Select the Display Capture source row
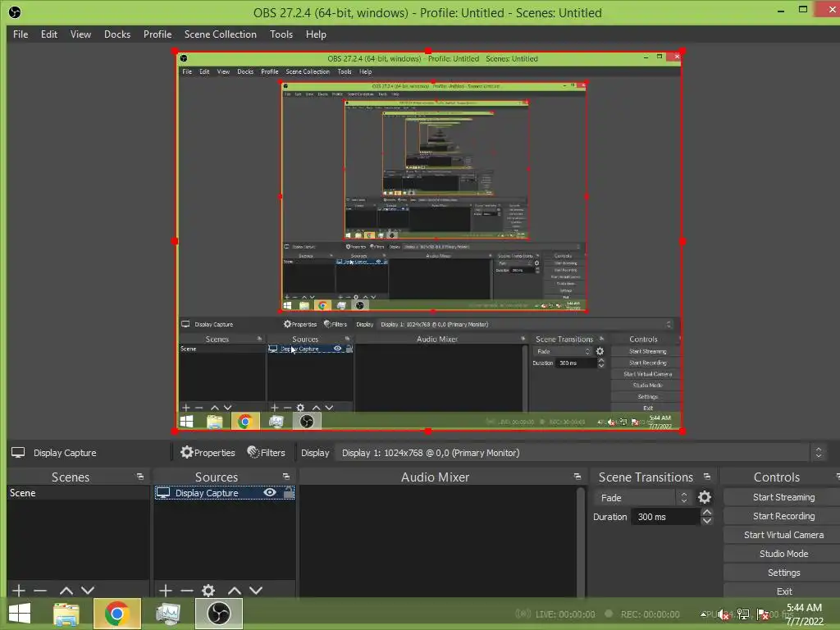This screenshot has height=630, width=840. [225, 492]
